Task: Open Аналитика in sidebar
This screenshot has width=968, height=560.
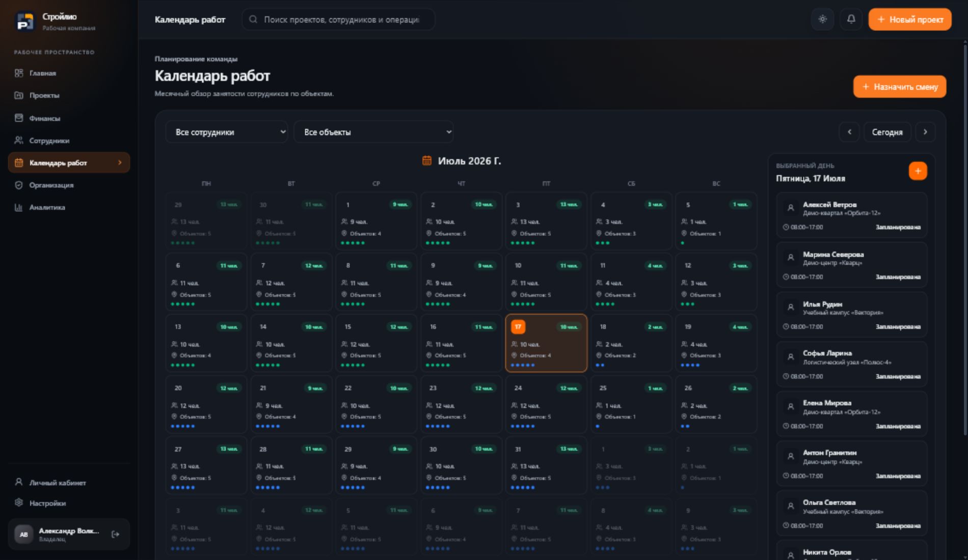Action: [69, 207]
